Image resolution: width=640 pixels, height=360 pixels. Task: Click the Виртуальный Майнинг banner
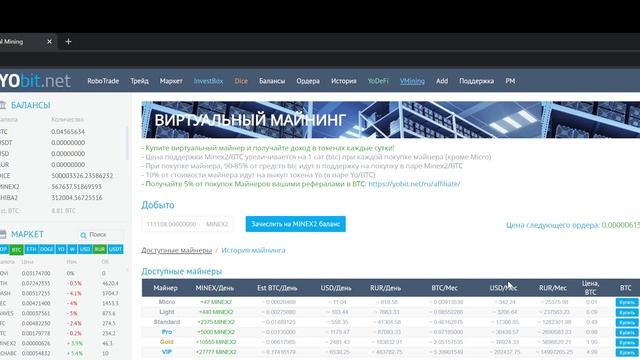coord(391,120)
